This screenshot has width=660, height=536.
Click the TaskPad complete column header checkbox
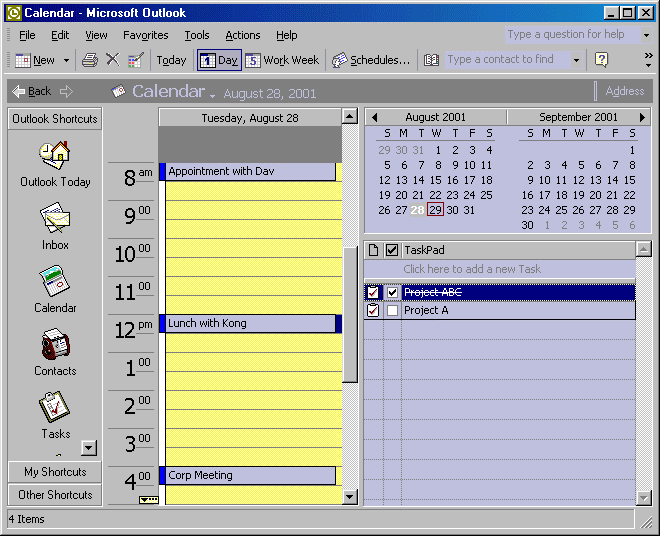(x=392, y=250)
